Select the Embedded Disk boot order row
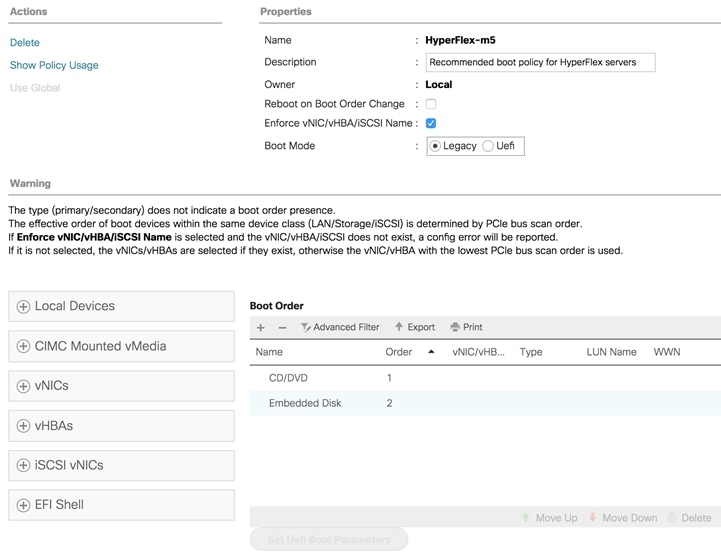This screenshot has height=560, width=721. click(305, 404)
